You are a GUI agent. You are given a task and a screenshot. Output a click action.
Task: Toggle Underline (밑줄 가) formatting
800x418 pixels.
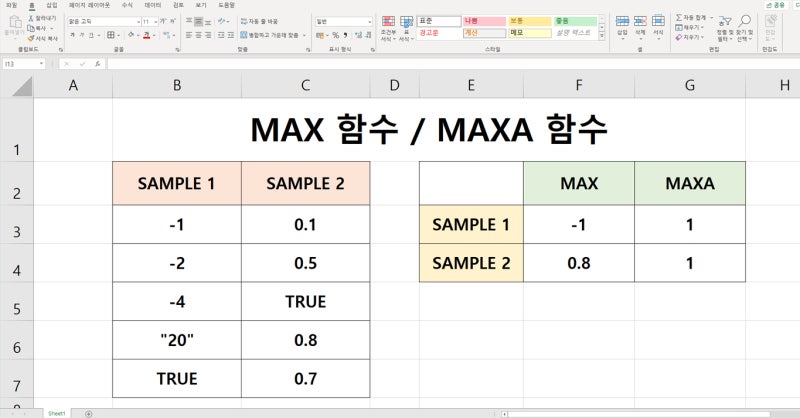(x=91, y=35)
